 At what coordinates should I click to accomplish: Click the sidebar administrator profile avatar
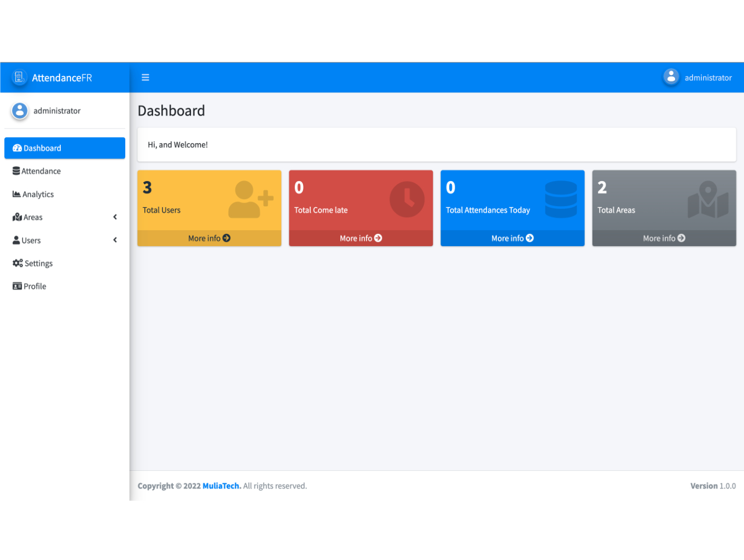tap(20, 111)
